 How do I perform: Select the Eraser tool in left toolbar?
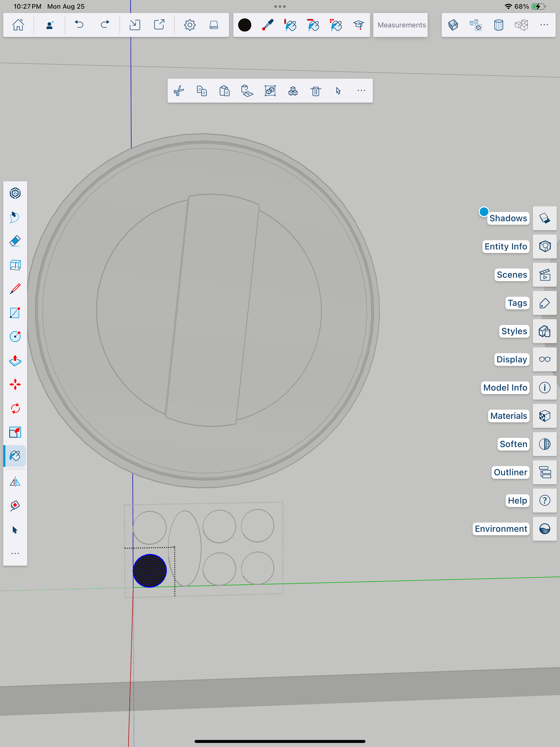pyautogui.click(x=15, y=241)
